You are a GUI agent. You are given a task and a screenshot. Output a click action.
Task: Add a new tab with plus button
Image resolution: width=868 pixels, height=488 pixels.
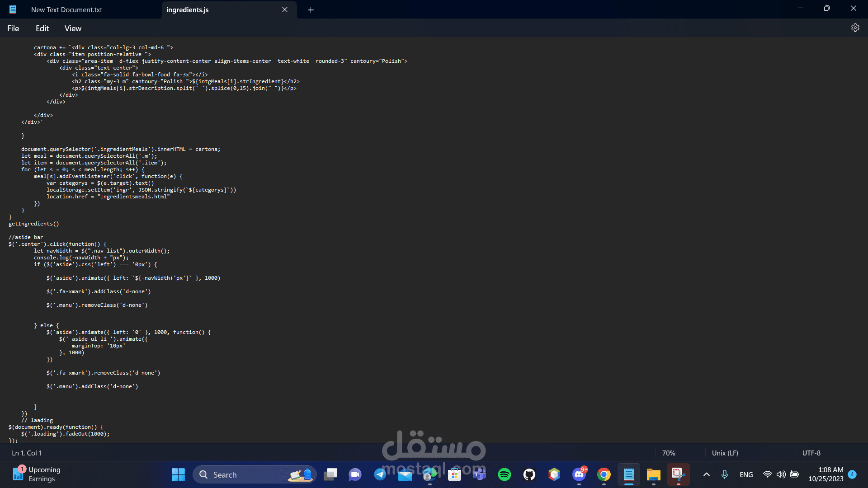pos(311,10)
